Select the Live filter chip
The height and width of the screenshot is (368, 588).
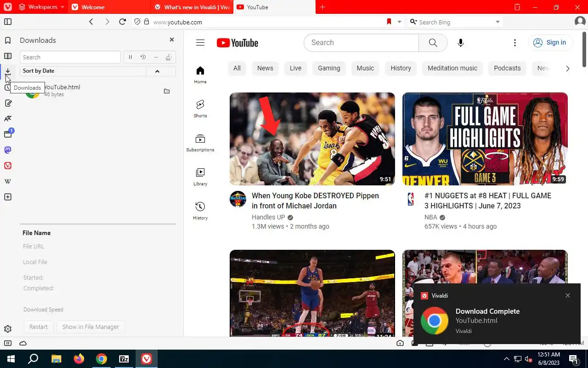(296, 68)
